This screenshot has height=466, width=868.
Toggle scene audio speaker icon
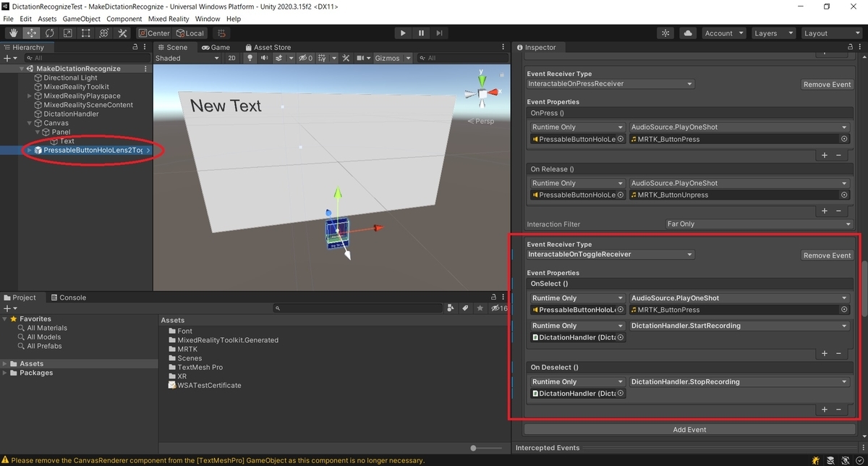(264, 58)
